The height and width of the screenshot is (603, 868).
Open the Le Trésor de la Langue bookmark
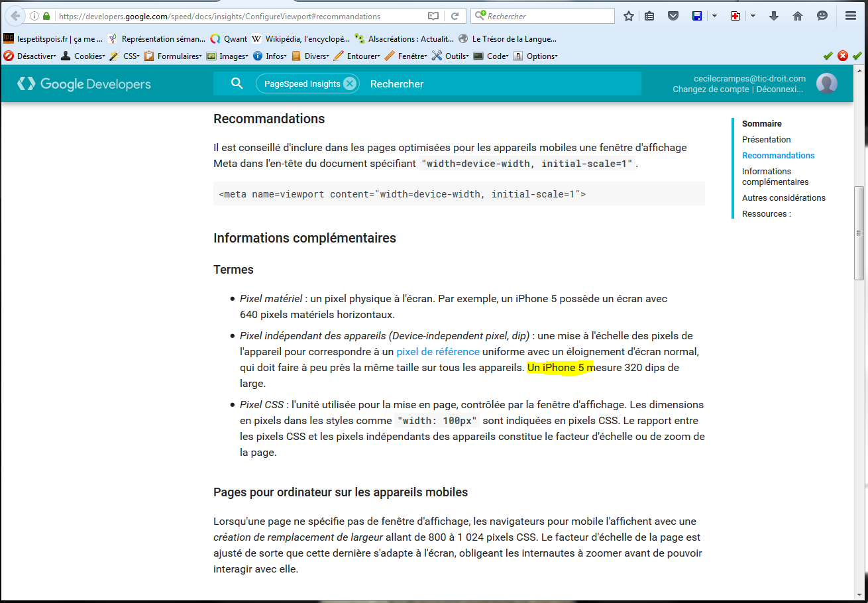(508, 39)
